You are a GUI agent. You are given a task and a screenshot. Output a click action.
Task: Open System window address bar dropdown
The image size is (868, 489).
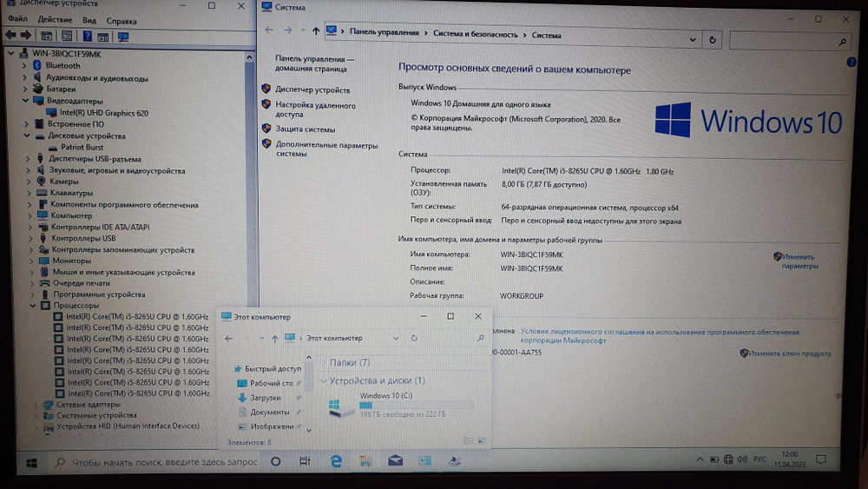pyautogui.click(x=693, y=39)
